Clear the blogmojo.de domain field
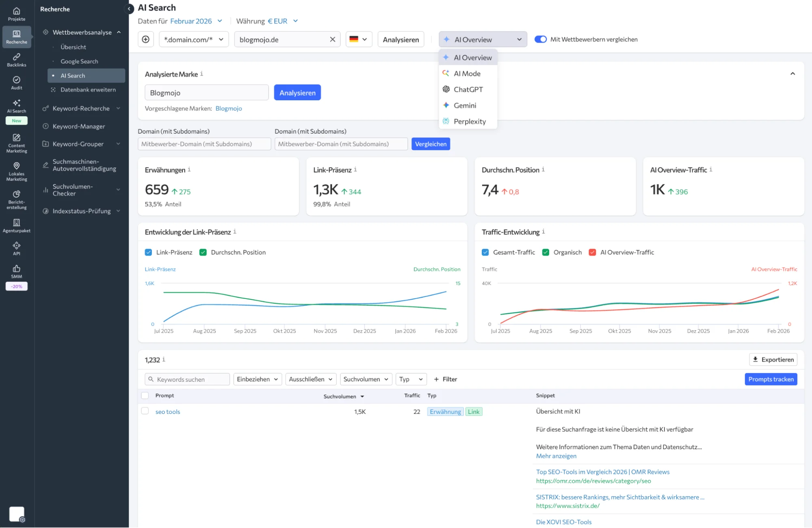The width and height of the screenshot is (812, 528). pos(332,39)
